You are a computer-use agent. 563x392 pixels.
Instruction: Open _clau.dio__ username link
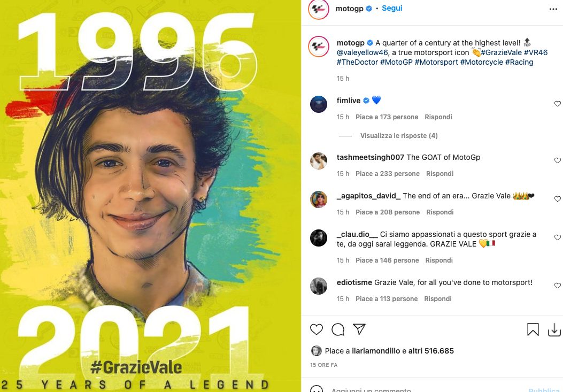tap(357, 234)
